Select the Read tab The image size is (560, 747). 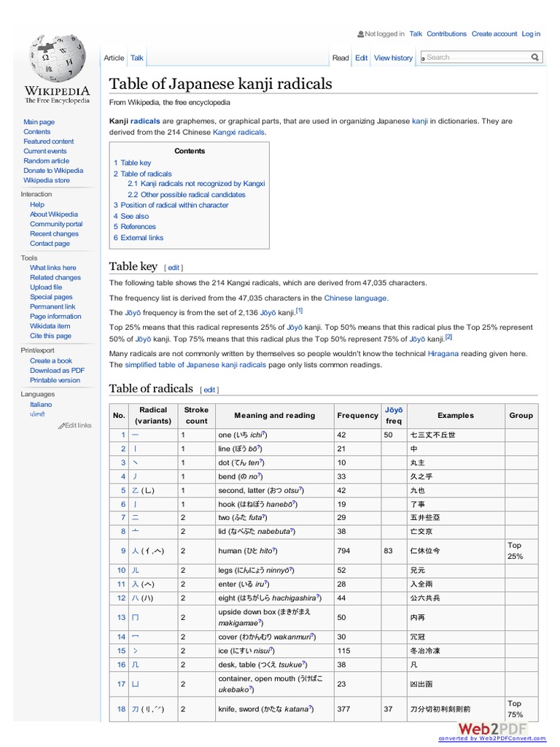coord(341,58)
